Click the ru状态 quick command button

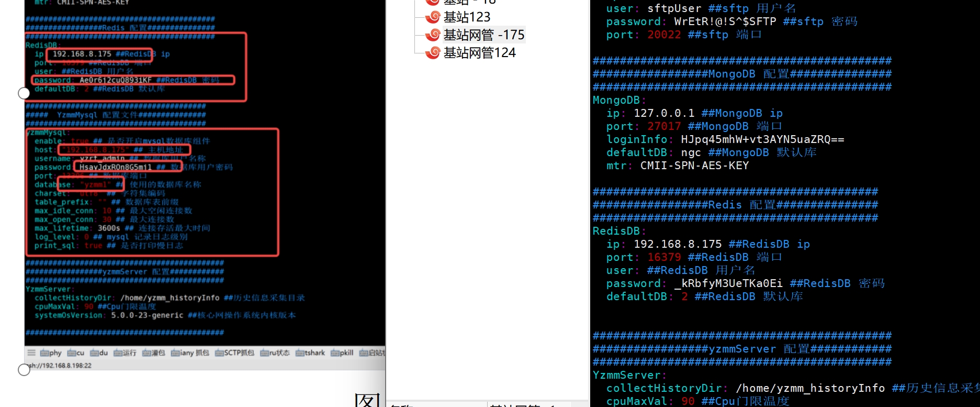tap(275, 353)
